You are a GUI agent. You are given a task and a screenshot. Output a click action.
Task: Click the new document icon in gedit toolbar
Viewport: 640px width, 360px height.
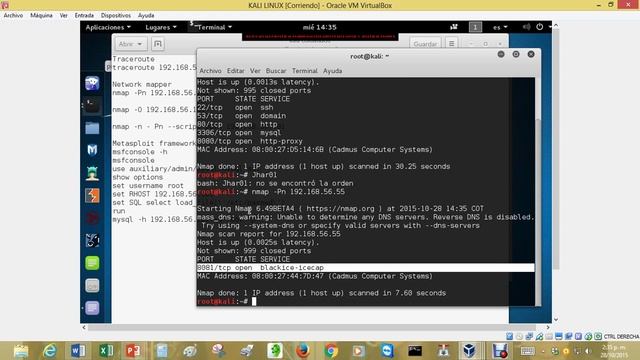click(158, 44)
